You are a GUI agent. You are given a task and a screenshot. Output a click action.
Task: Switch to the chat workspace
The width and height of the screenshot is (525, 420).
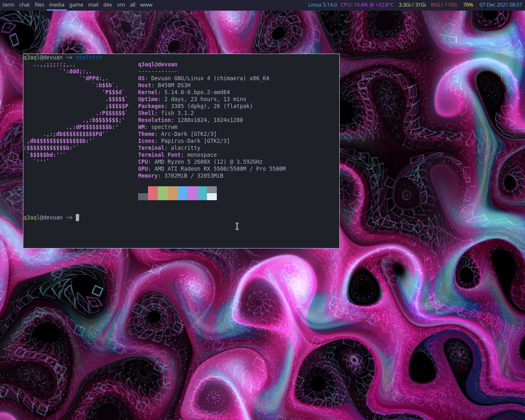(x=25, y=5)
